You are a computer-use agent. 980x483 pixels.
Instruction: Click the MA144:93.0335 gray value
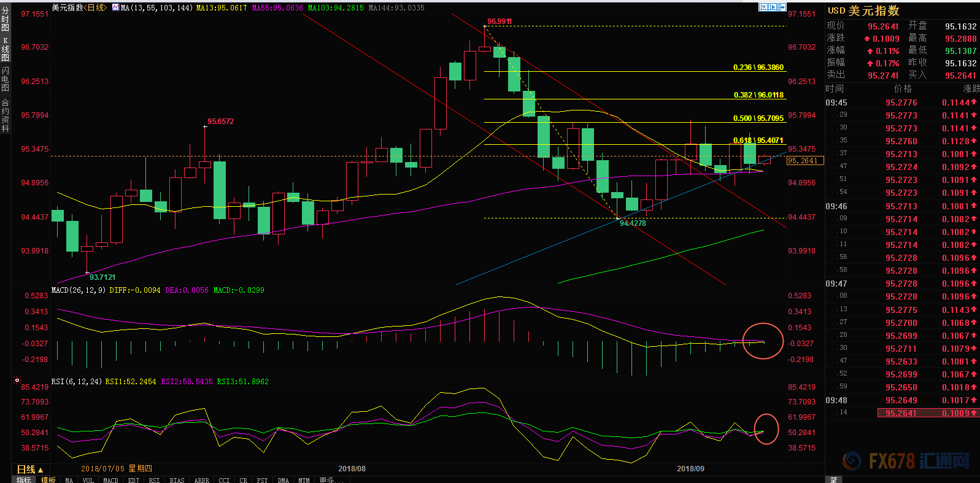396,8
